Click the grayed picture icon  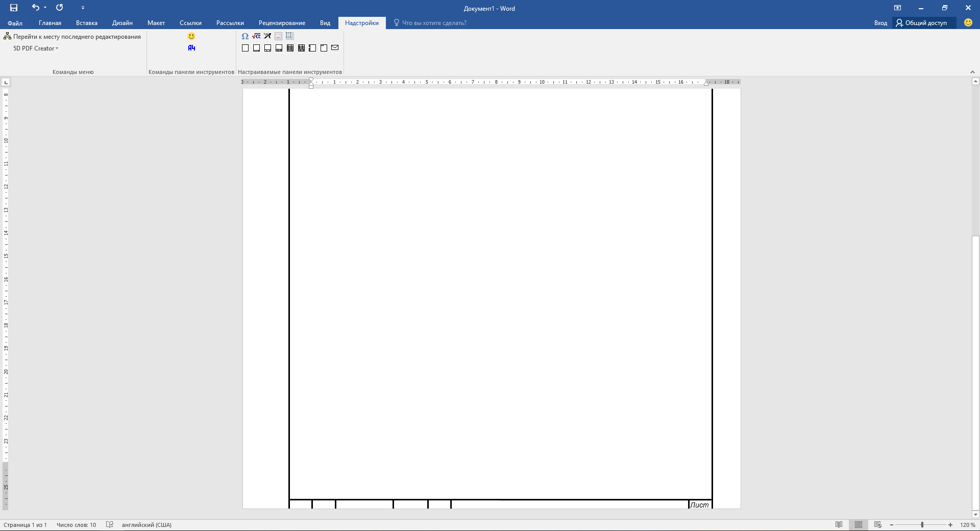(x=279, y=36)
